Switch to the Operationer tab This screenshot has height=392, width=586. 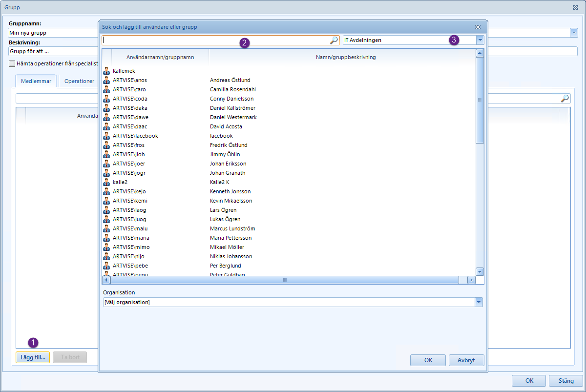(x=79, y=81)
